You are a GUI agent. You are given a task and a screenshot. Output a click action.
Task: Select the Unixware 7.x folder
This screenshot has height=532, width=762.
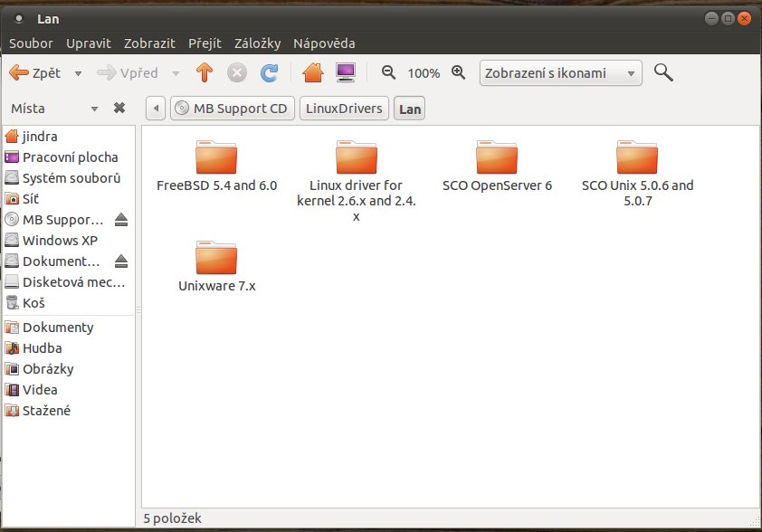click(216, 267)
